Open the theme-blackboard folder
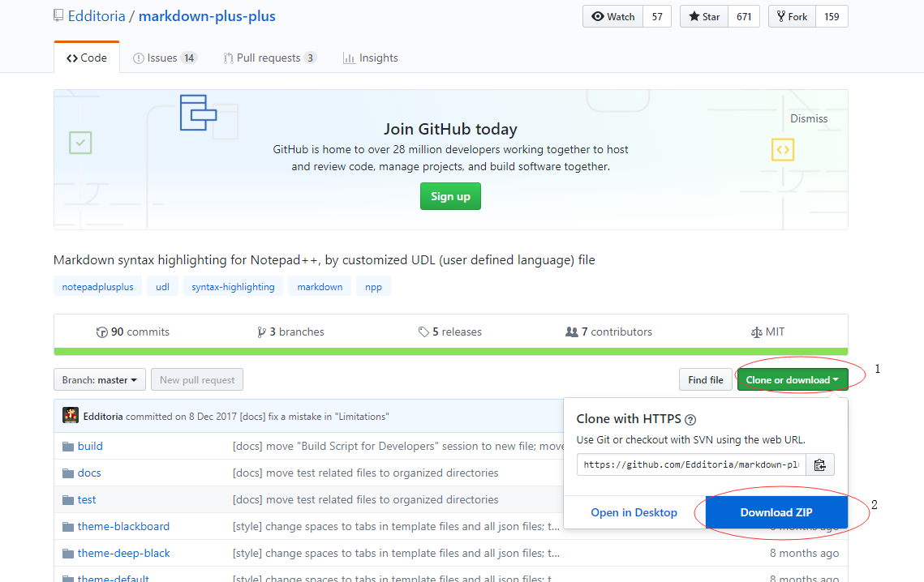This screenshot has height=582, width=924. [123, 527]
